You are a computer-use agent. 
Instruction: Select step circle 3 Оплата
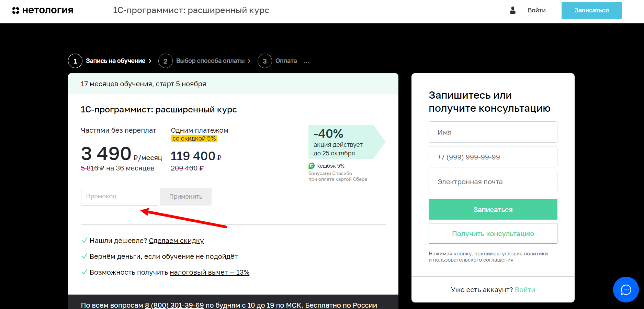tap(264, 61)
